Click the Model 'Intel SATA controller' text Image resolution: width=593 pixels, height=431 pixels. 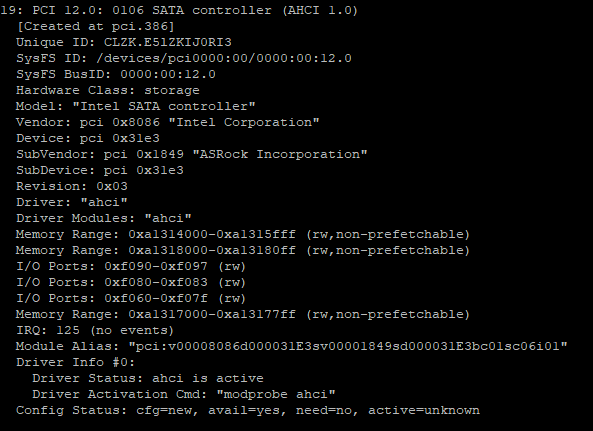(164, 106)
